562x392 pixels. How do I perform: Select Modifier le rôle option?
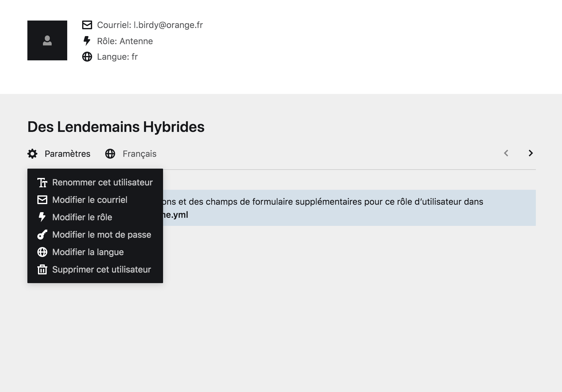(82, 217)
